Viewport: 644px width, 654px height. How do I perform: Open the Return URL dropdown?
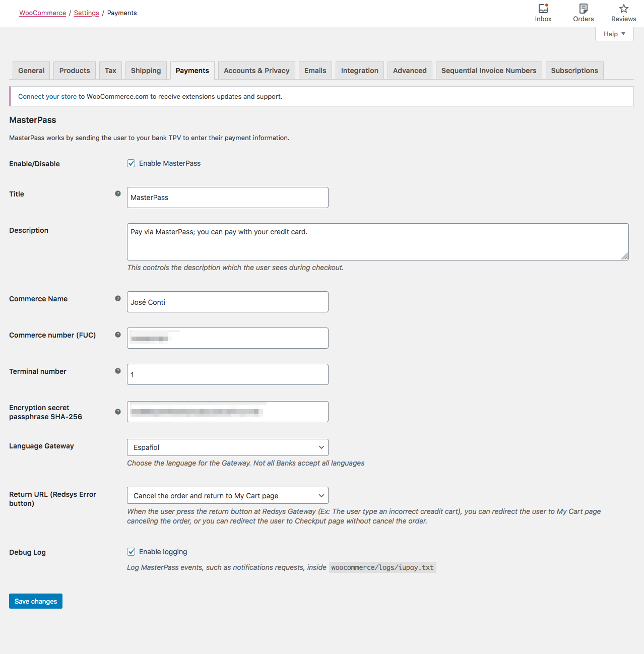point(228,496)
